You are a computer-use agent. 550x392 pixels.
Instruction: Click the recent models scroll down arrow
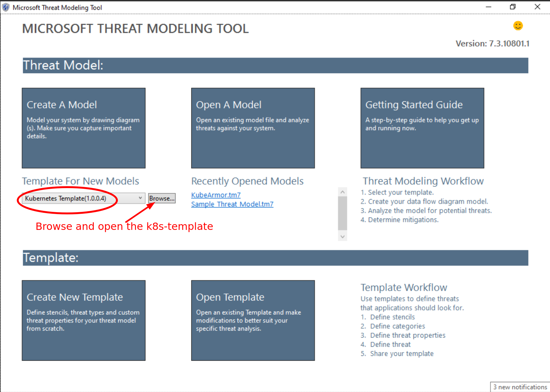coord(342,237)
